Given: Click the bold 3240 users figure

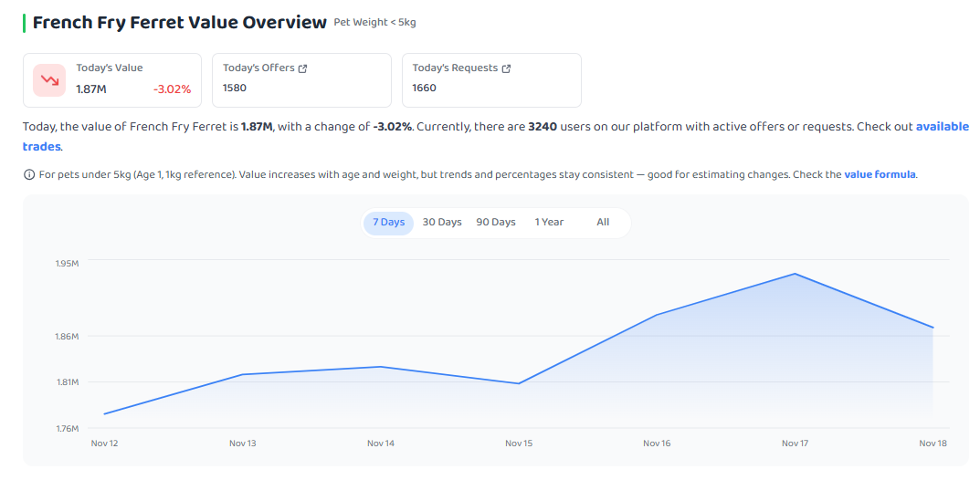Looking at the screenshot, I should (x=543, y=127).
